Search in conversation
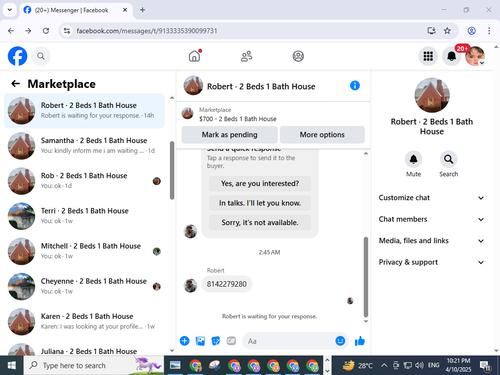500x375 pixels. 448,159
